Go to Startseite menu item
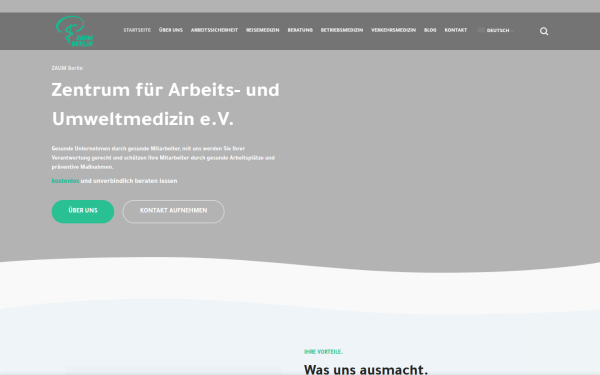Screen dimensions: 600x375 pos(137,30)
